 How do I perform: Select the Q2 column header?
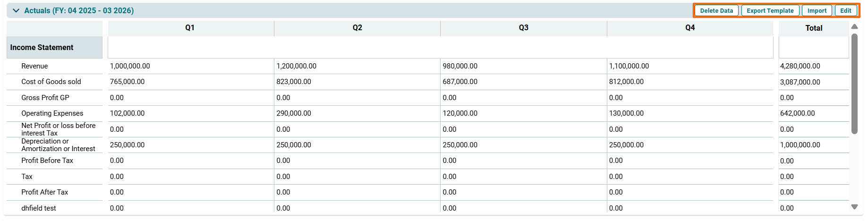pos(357,28)
